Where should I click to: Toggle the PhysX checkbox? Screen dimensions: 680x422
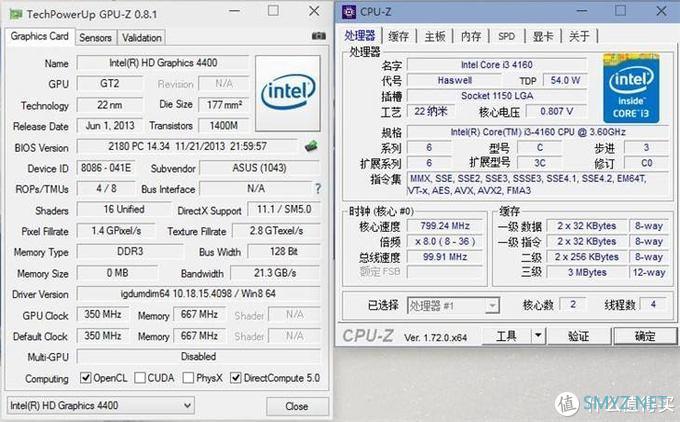(x=188, y=377)
